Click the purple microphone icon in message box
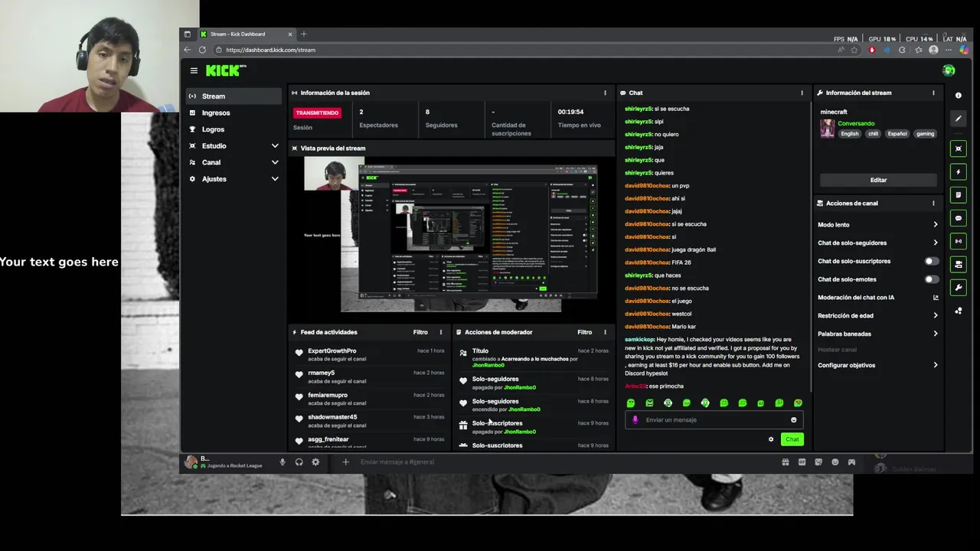Viewport: 980px width, 551px height. [x=635, y=419]
